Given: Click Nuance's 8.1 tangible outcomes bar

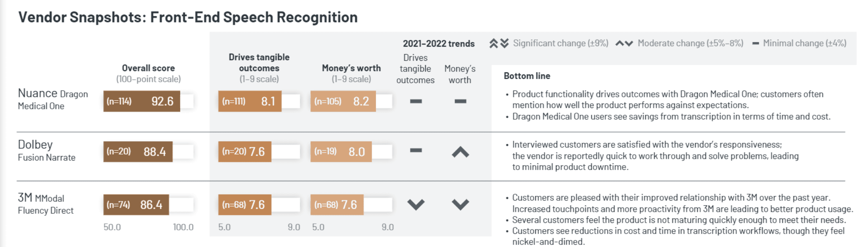Looking at the screenshot, I should pyautogui.click(x=250, y=101).
